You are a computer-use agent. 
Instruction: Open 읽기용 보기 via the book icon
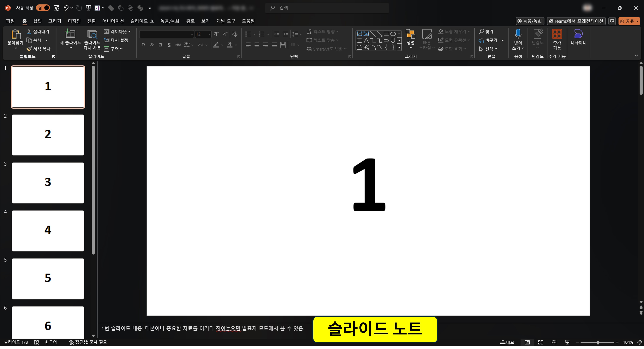pos(554,342)
